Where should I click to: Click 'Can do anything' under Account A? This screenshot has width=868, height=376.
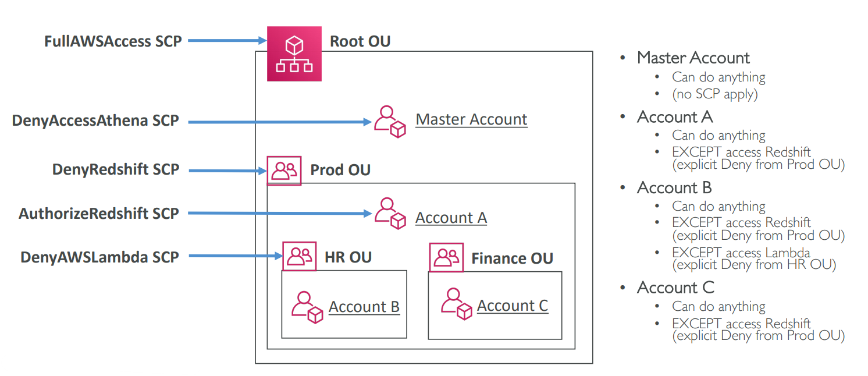(718, 135)
